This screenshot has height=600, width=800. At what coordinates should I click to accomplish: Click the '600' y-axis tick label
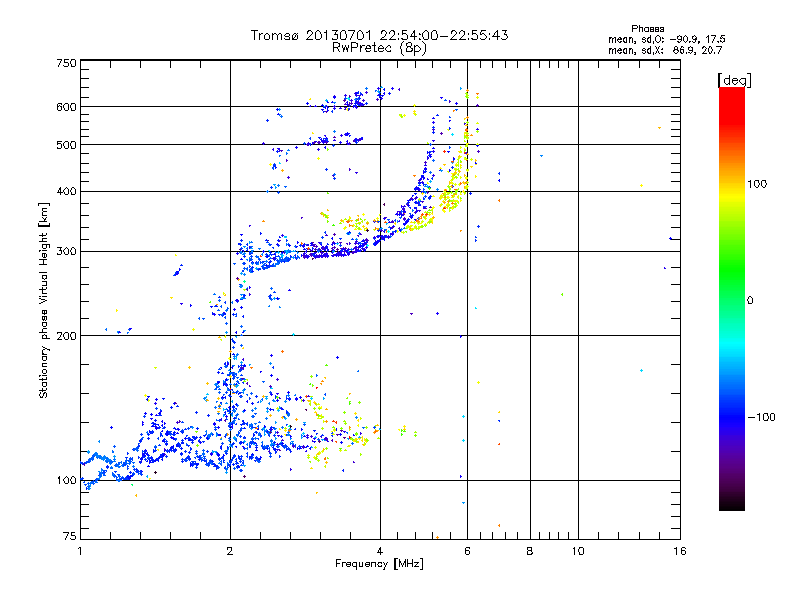(66, 107)
